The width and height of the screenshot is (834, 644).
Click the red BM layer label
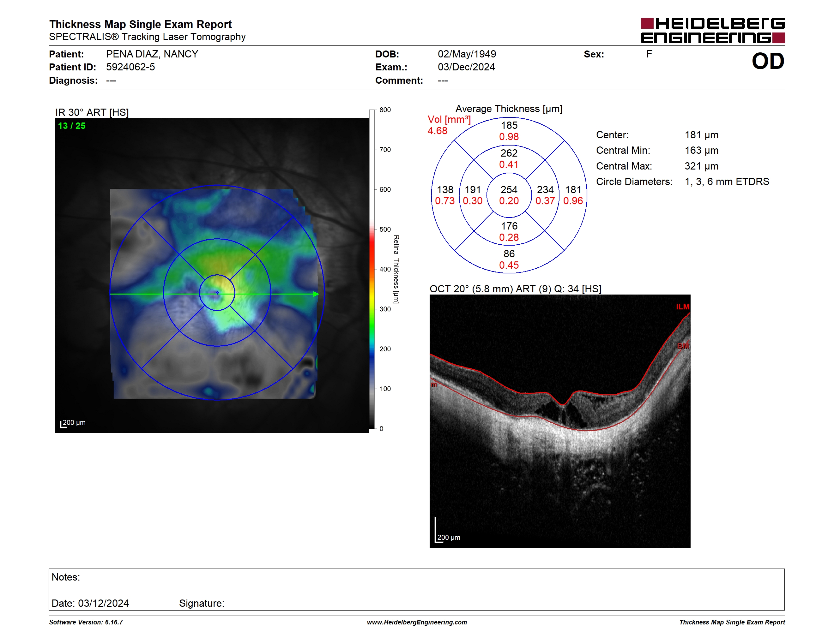[683, 346]
